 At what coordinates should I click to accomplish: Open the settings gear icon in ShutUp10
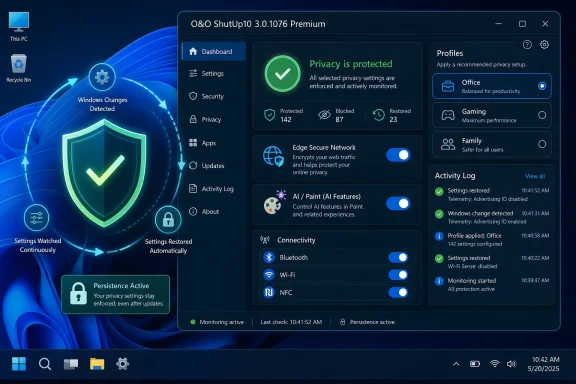(544, 45)
